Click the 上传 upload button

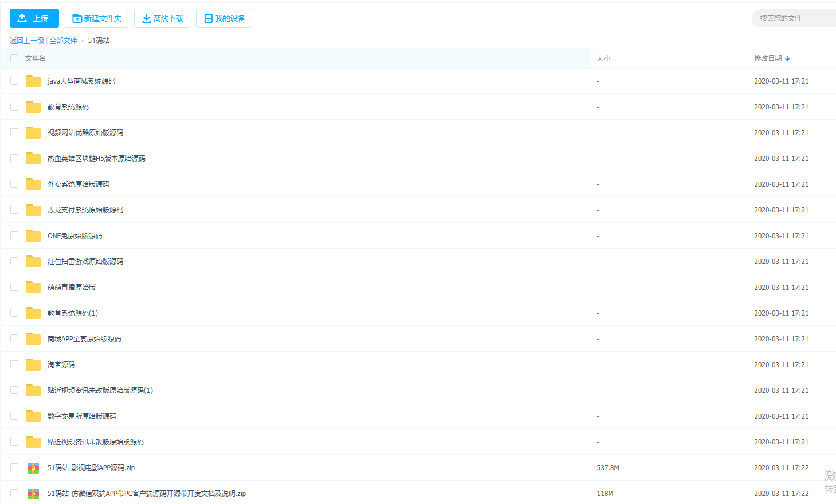click(34, 18)
